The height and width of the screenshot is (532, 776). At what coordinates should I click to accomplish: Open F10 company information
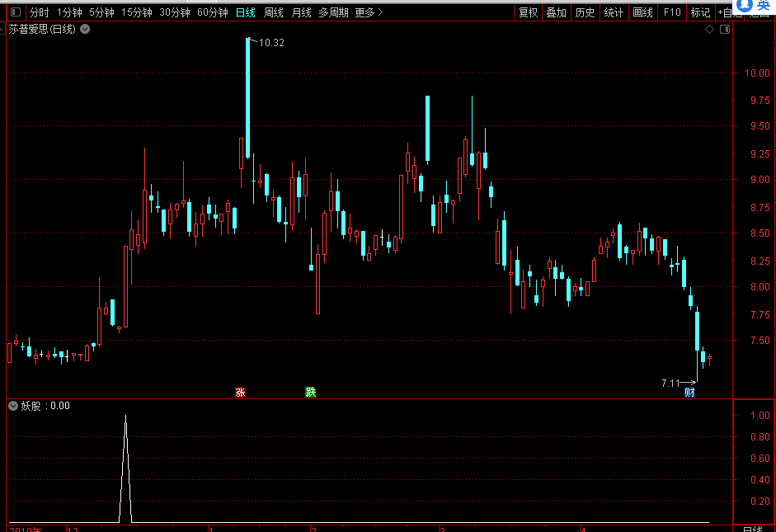[x=671, y=12]
